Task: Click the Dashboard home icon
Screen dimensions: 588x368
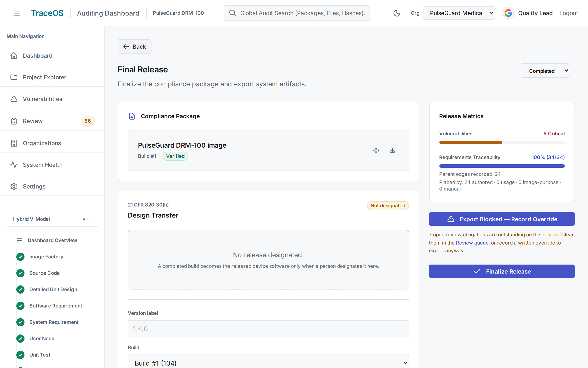Action: [14, 56]
